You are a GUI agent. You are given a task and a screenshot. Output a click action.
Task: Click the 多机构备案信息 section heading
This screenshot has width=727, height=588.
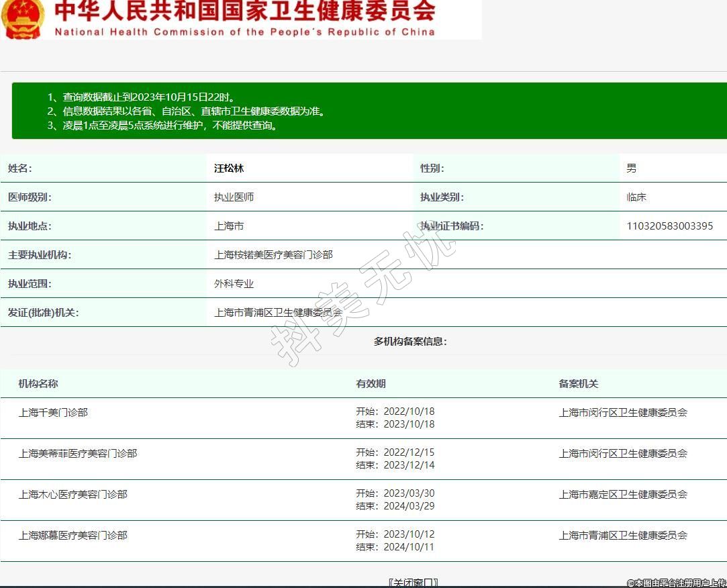pos(410,342)
